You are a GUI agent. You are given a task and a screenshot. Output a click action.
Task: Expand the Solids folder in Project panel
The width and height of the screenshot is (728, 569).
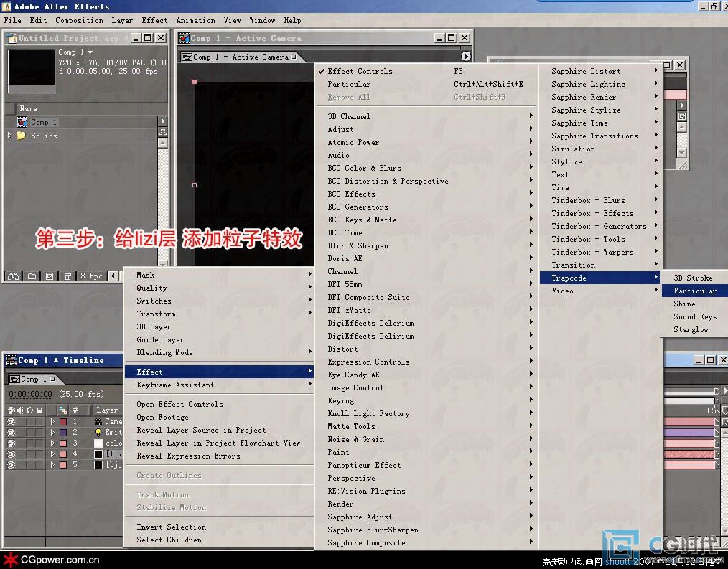tap(10, 136)
